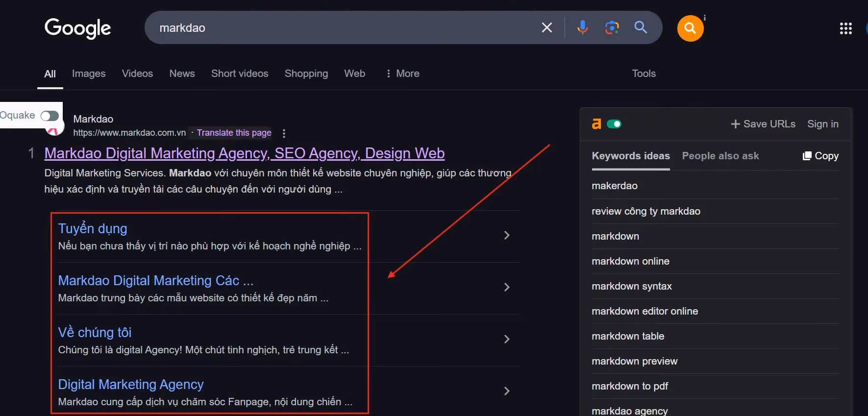The image size is (868, 416).
Task: Expand the Về chúng tôi sitelink chevron
Action: click(x=507, y=339)
